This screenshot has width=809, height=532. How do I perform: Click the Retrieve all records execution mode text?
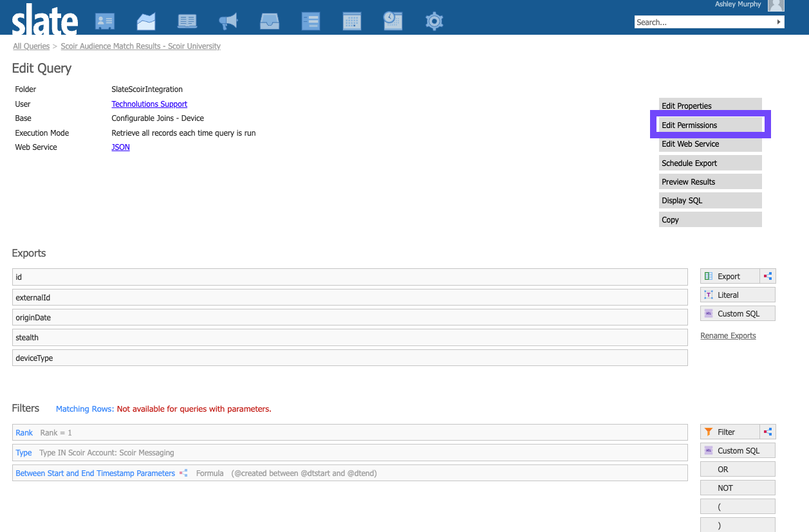point(183,133)
